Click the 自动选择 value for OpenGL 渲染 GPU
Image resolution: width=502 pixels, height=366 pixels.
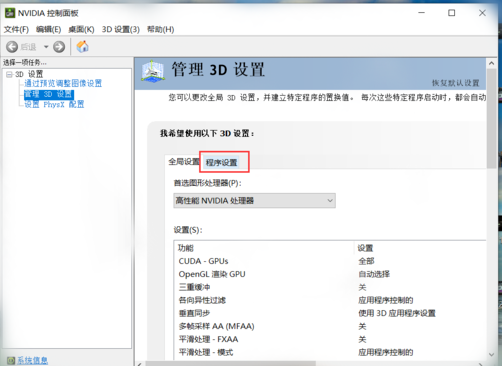(x=374, y=274)
